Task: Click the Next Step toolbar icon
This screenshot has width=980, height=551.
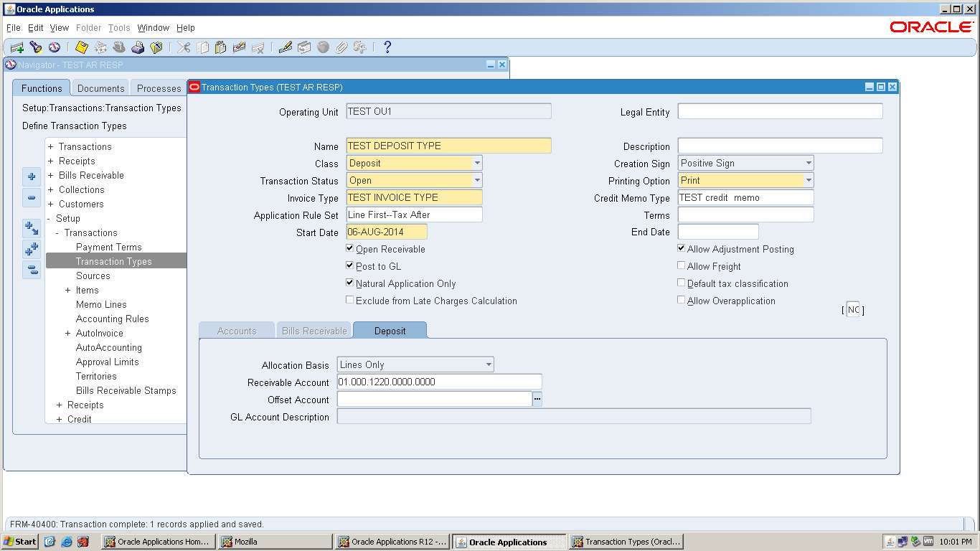Action: [100, 47]
